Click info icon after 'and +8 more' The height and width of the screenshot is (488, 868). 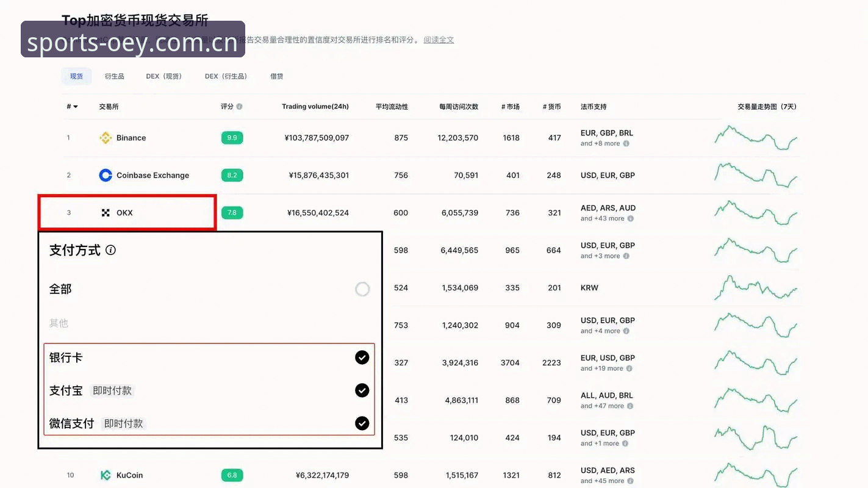[x=626, y=144]
